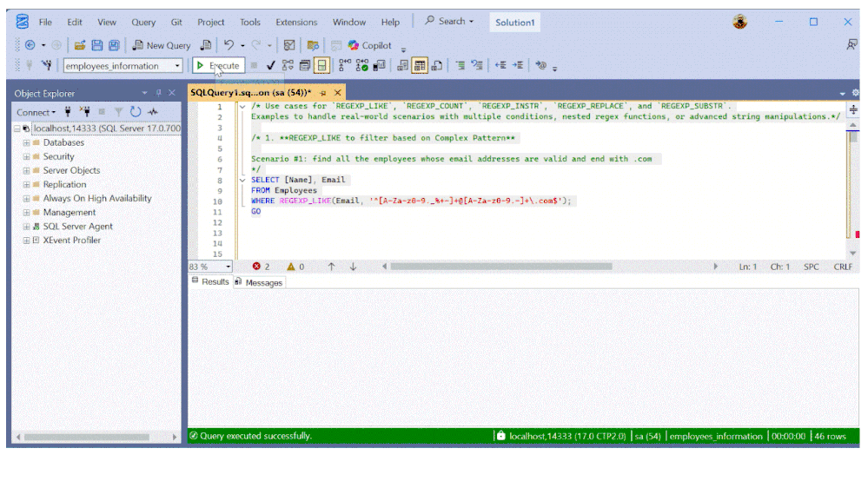This screenshot has width=868, height=488.
Task: Click the Change Connection icon beside database dropdown
Action: pyautogui.click(x=47, y=65)
